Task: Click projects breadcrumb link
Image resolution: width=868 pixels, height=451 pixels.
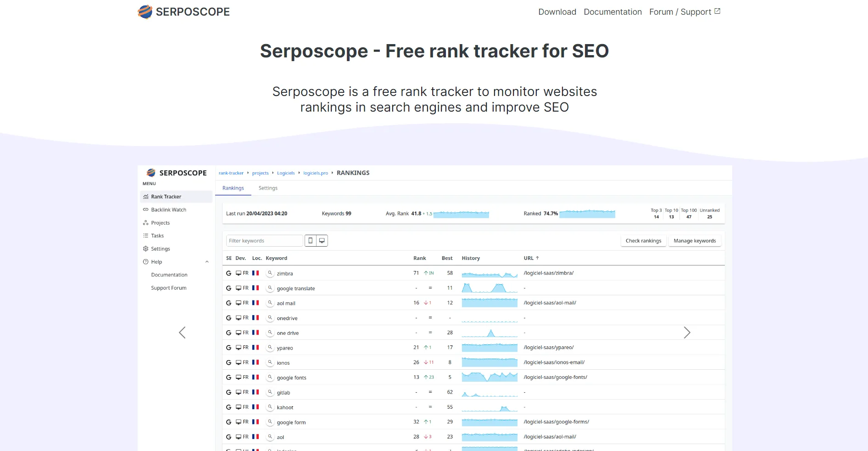Action: [261, 173]
